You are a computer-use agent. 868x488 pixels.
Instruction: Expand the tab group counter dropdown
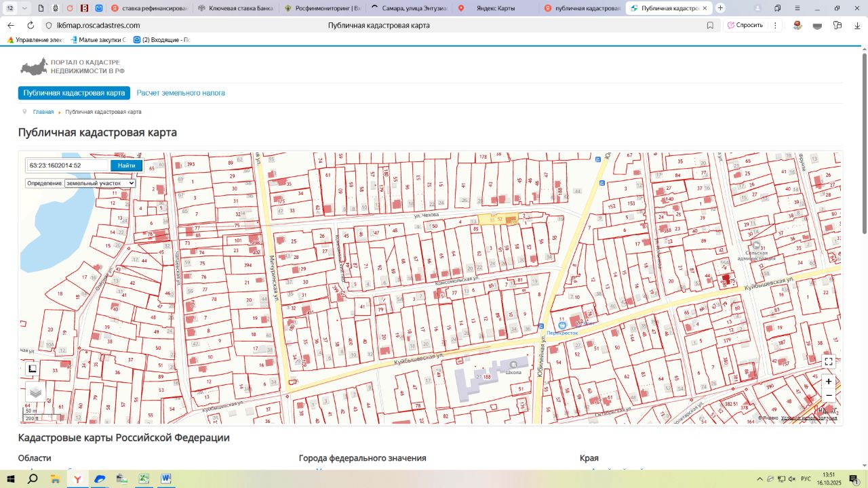coord(25,8)
